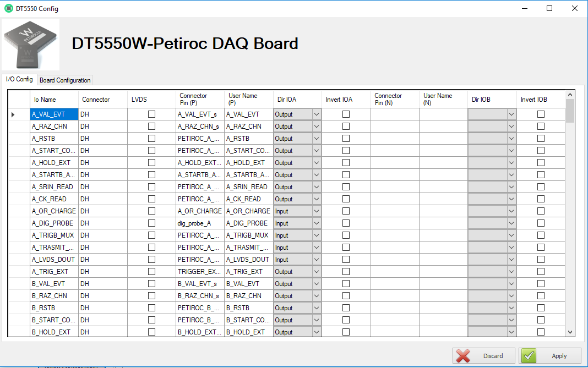588x368 pixels.
Task: Switch to the Board Configuration tab
Action: tap(65, 80)
